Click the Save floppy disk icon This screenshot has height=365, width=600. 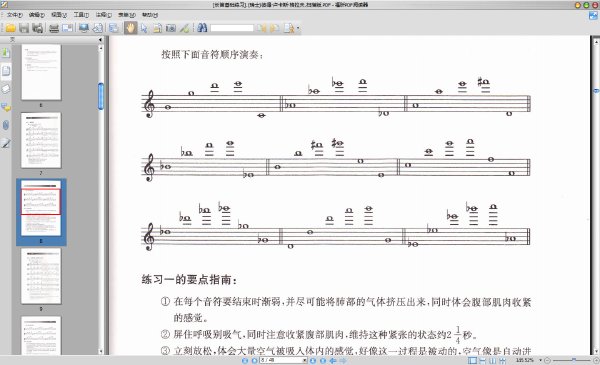(x=24, y=28)
